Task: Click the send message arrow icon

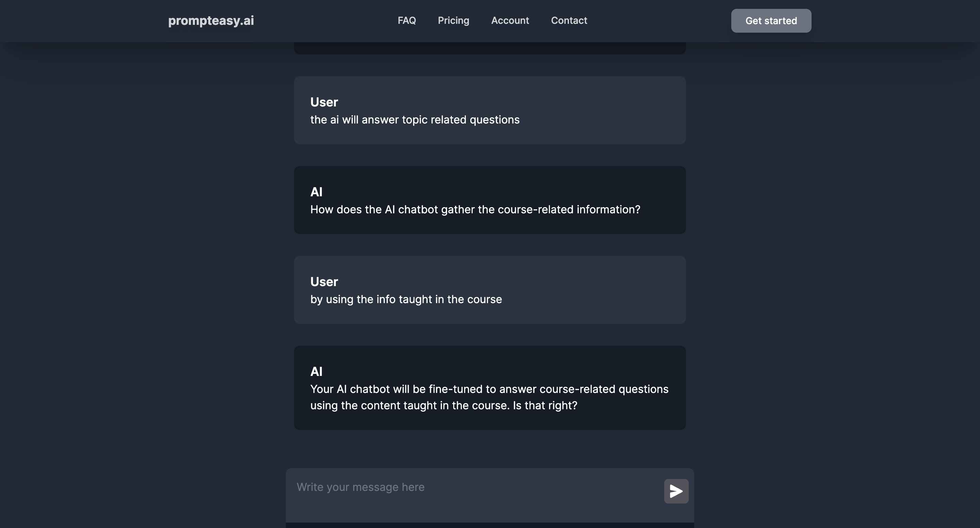Action: pyautogui.click(x=676, y=491)
